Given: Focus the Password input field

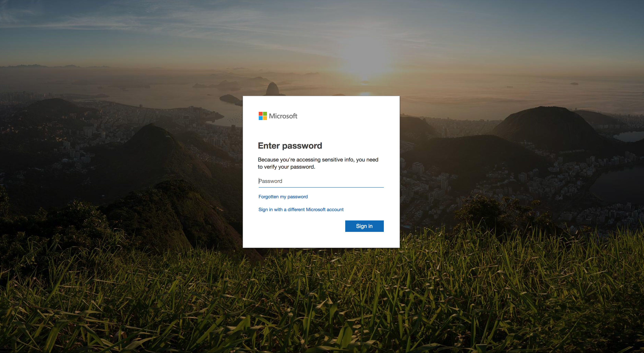Looking at the screenshot, I should pos(321,181).
